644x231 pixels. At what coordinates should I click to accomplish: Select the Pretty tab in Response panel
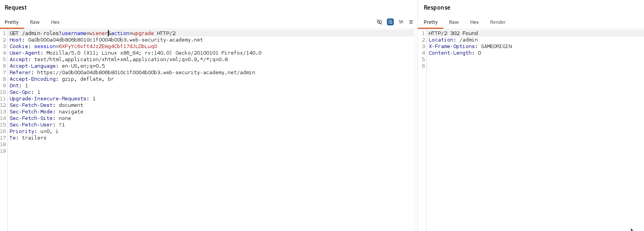click(x=431, y=22)
